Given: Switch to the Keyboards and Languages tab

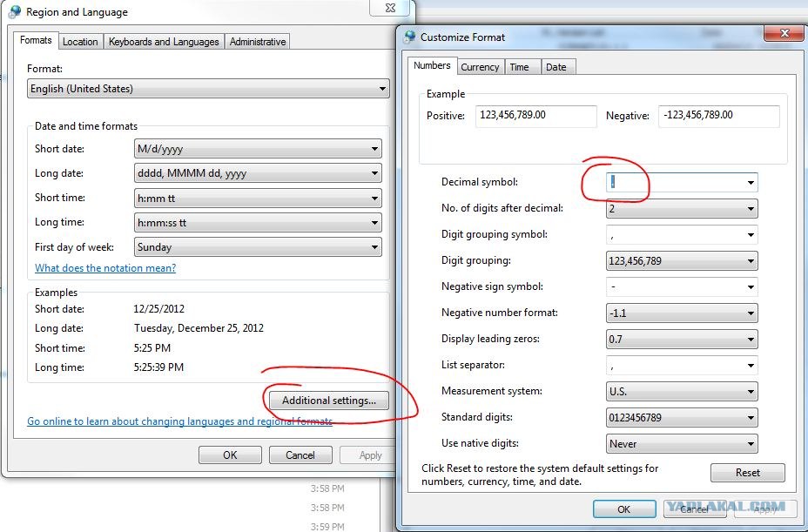Looking at the screenshot, I should (x=164, y=42).
